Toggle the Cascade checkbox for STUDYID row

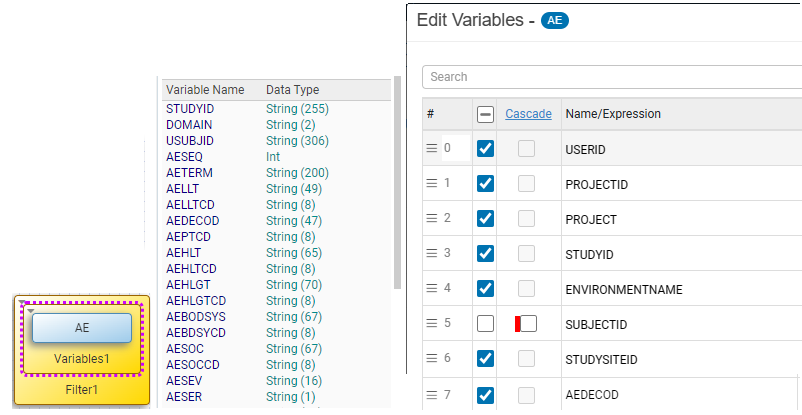(x=526, y=253)
